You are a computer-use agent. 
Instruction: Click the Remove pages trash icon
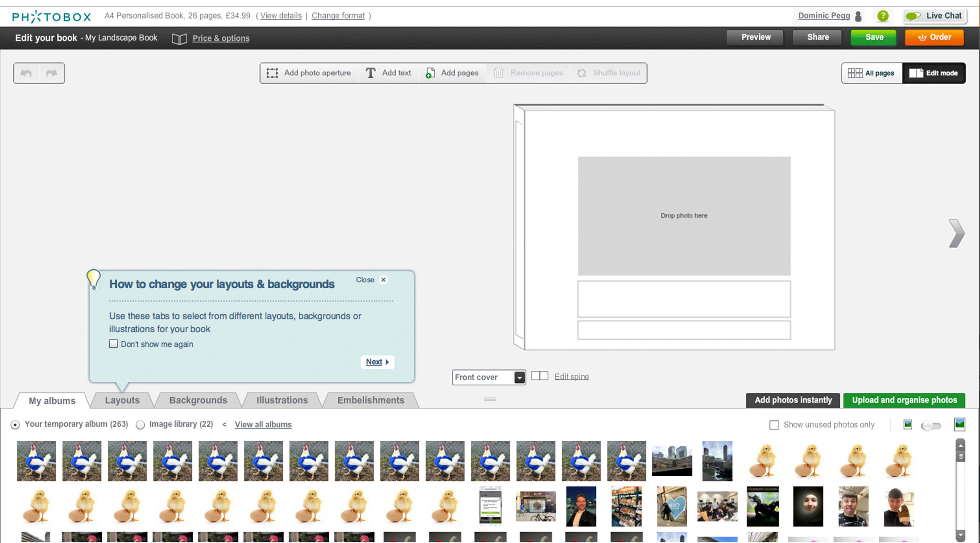point(498,73)
